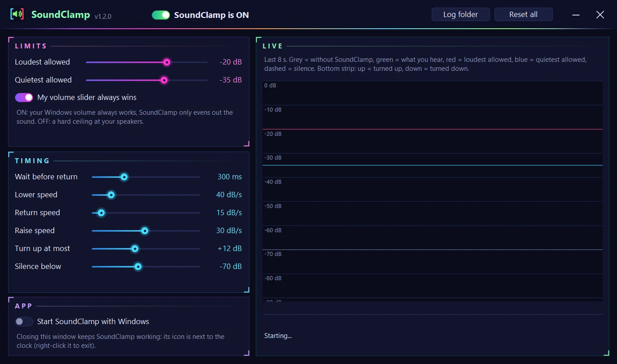This screenshot has height=364, width=617.
Task: Click the -50 dB graph axis label
Action: click(273, 206)
